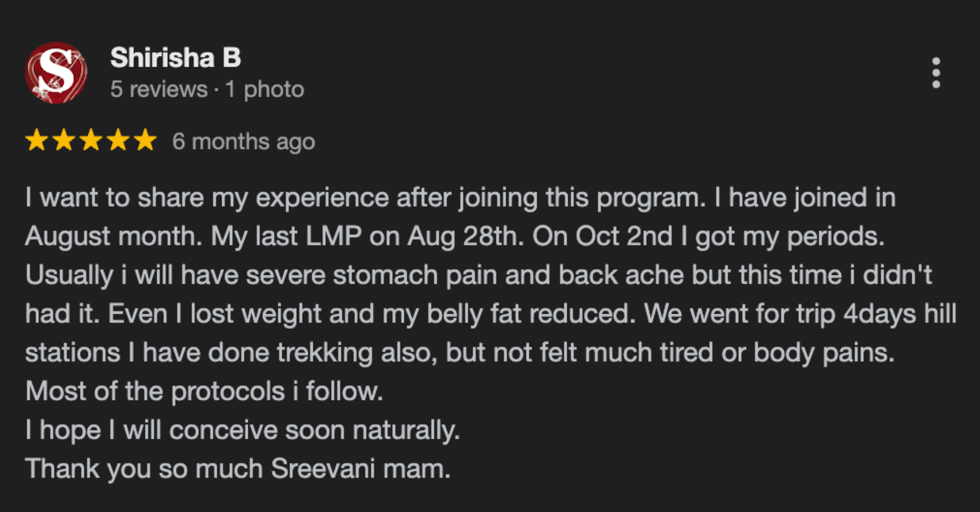Click the "5 reviews" count
980x512 pixels.
tap(158, 89)
